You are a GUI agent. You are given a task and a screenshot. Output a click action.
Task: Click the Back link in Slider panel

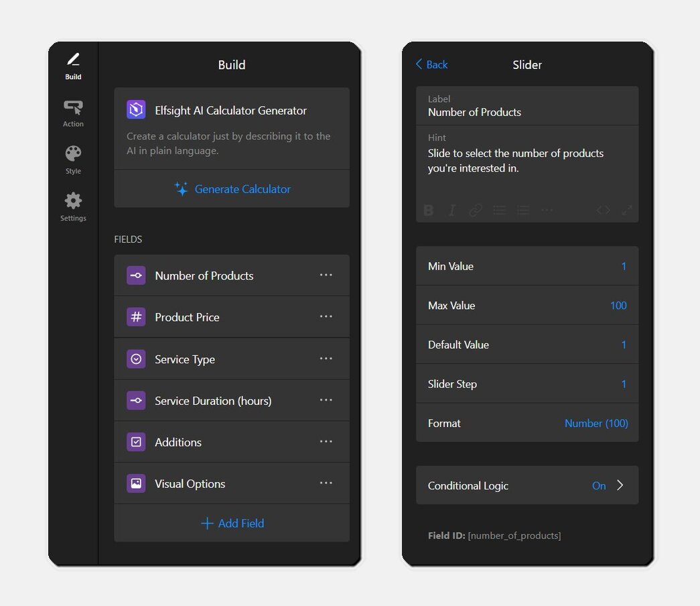(x=431, y=64)
